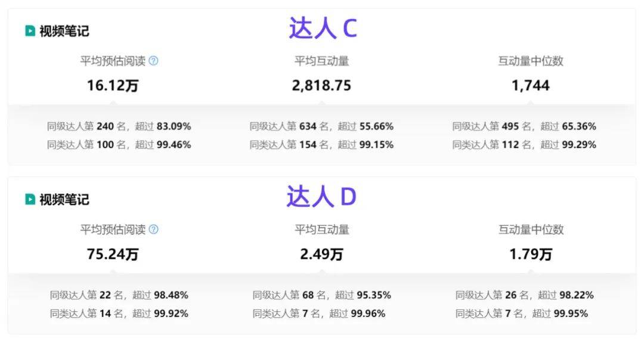Screen dimensions: 644x341
Task: Click 同级达人第 26 名 ranking text
Action: pyautogui.click(x=491, y=295)
